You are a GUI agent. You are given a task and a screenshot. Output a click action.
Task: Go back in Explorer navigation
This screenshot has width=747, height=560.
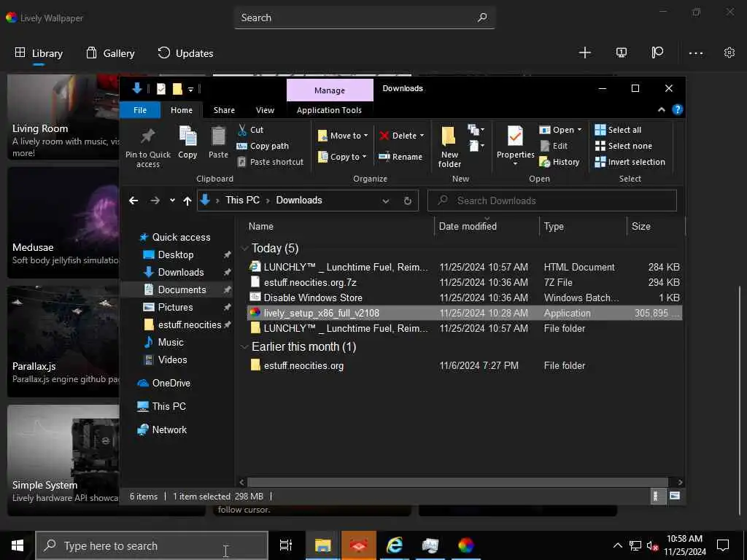pos(133,201)
